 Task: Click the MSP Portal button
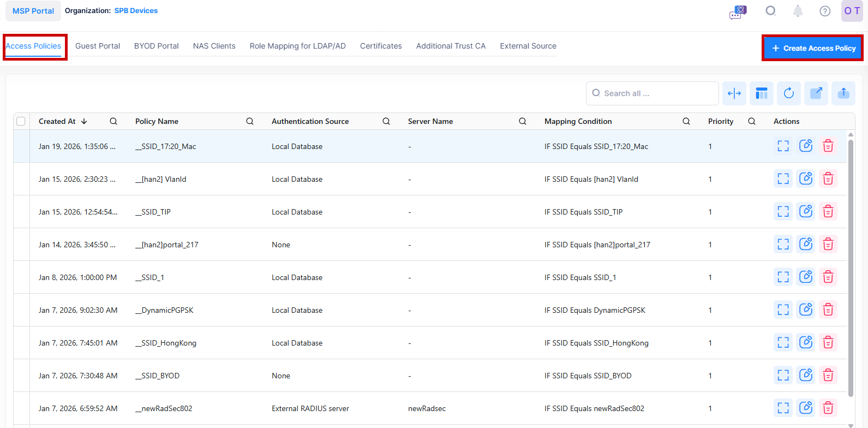[33, 11]
